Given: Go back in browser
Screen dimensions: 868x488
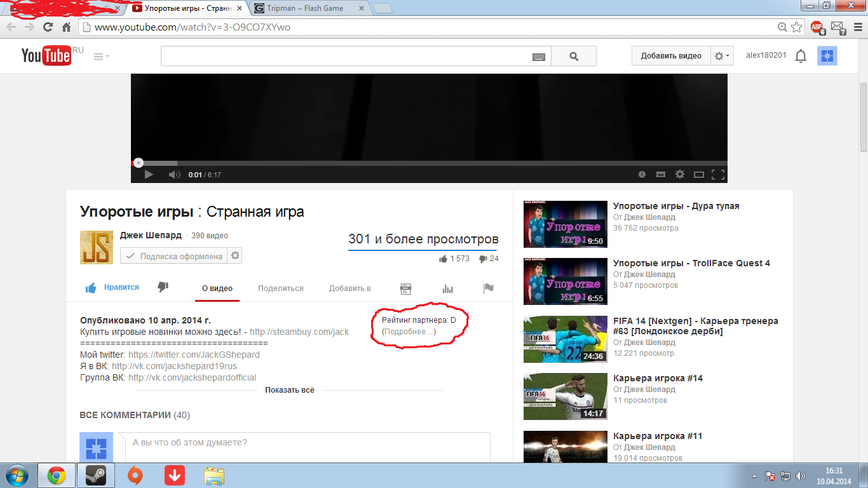Looking at the screenshot, I should 11,27.
